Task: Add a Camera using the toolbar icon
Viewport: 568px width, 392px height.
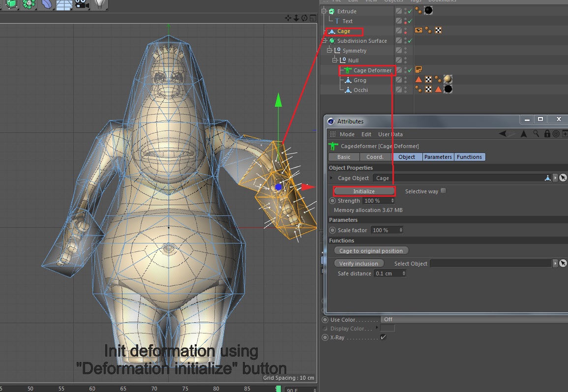Action: [82, 4]
